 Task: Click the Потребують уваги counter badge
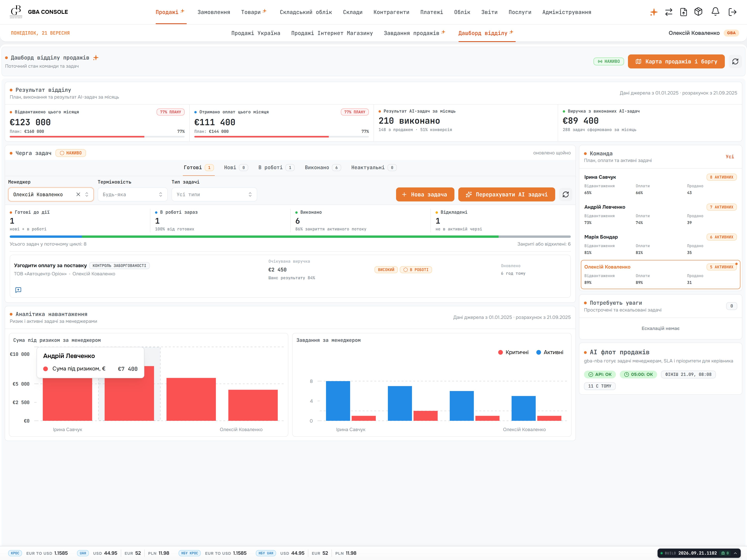(x=731, y=306)
